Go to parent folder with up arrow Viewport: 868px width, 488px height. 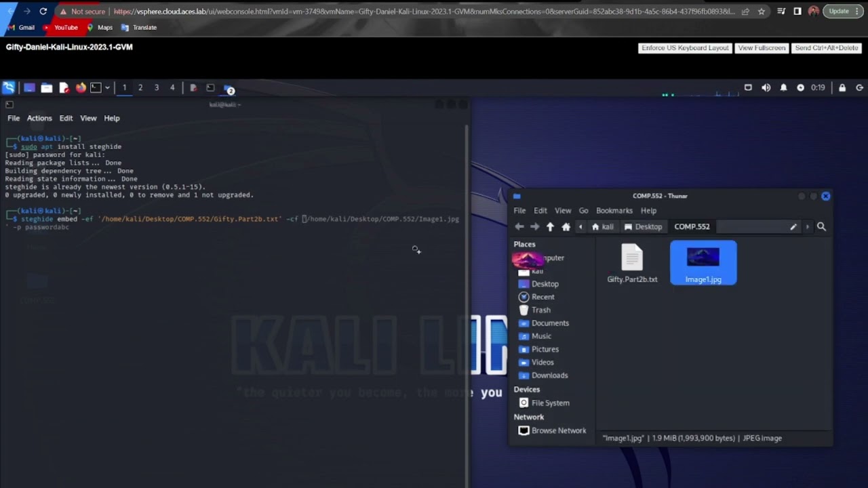(550, 226)
